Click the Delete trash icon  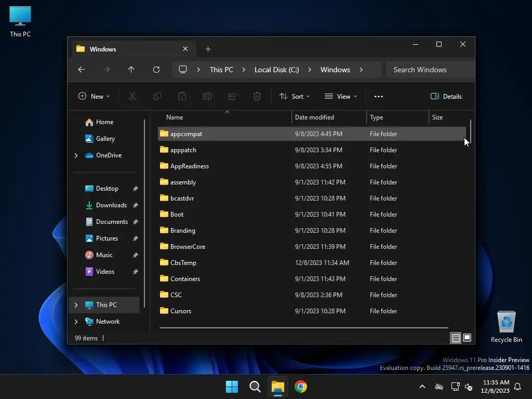[x=257, y=96]
